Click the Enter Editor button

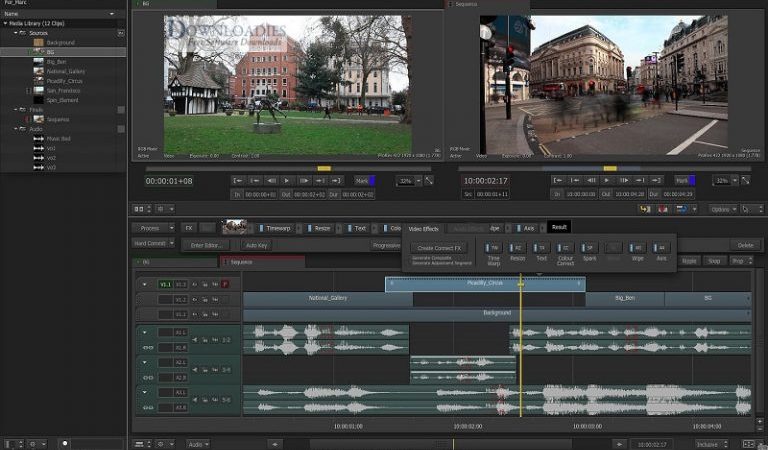[206, 245]
